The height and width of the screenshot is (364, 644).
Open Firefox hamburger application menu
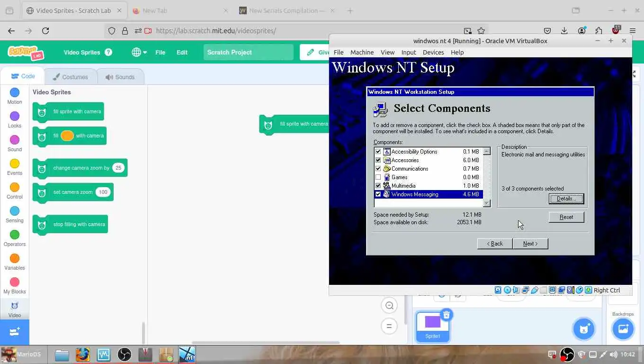[x=633, y=31]
